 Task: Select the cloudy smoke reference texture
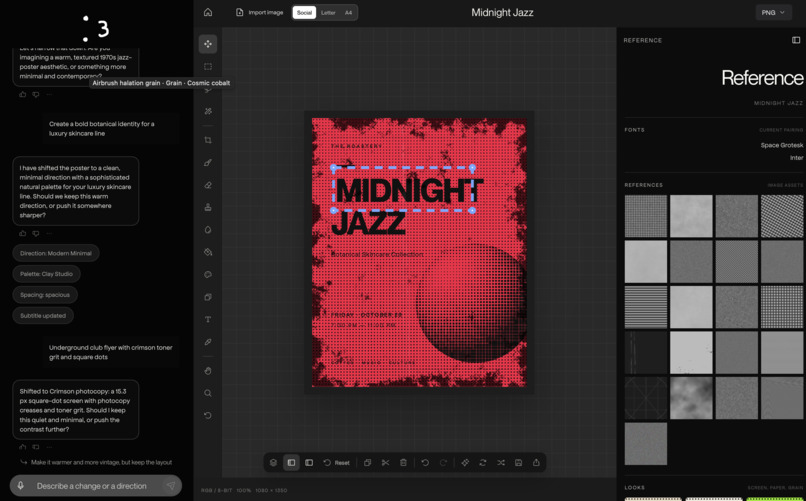(691, 398)
